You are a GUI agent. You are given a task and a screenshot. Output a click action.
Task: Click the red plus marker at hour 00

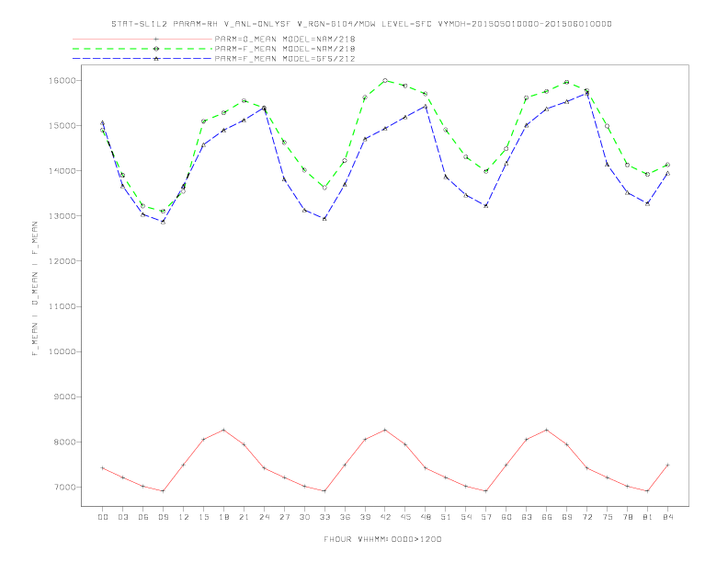coord(103,468)
